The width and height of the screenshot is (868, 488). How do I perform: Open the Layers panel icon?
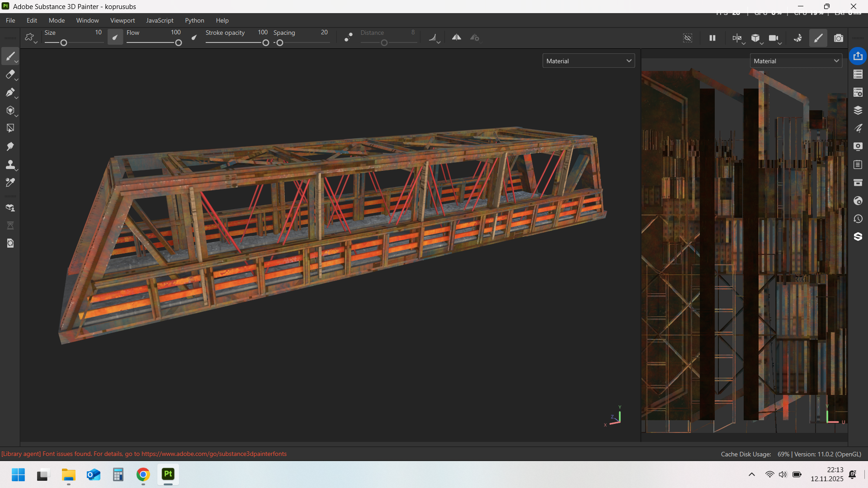click(858, 110)
